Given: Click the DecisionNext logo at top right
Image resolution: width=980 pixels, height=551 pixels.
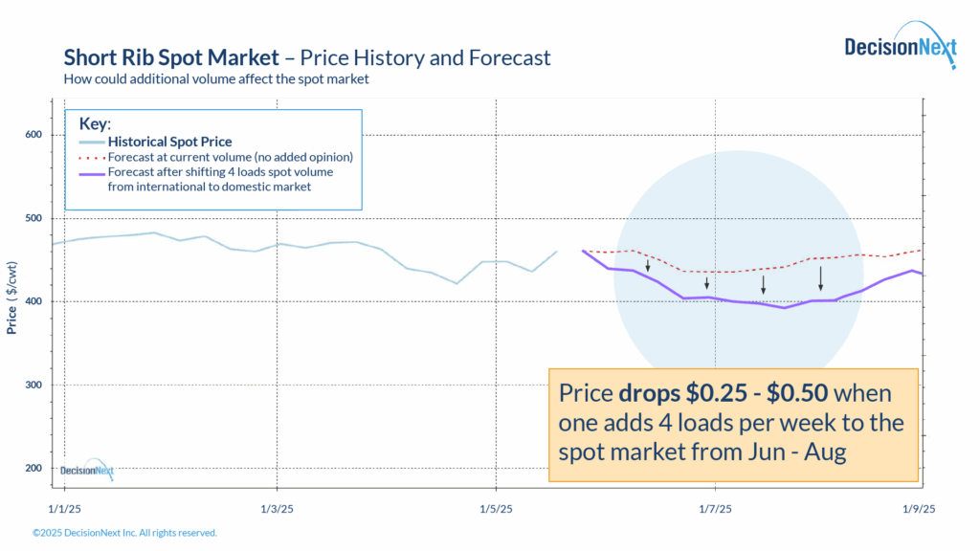Looking at the screenshot, I should (x=901, y=45).
